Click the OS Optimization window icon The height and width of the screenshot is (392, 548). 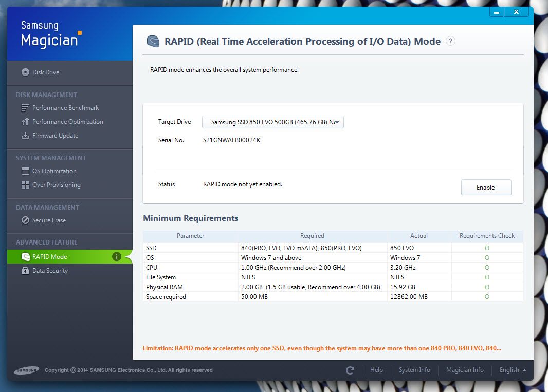[25, 171]
